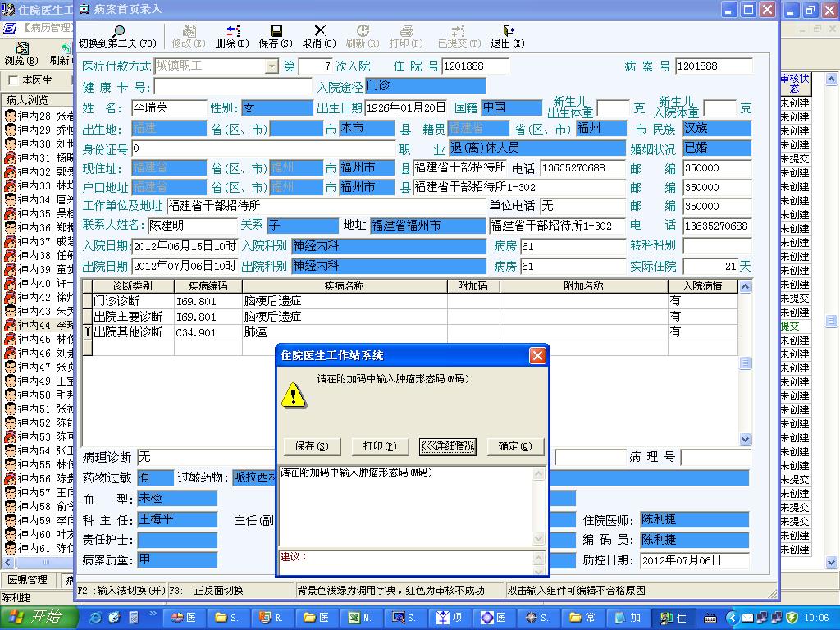Viewport: 840px width, 630px height.
Task: Click the 已提交 (T) toolbar icon
Action: click(x=458, y=31)
